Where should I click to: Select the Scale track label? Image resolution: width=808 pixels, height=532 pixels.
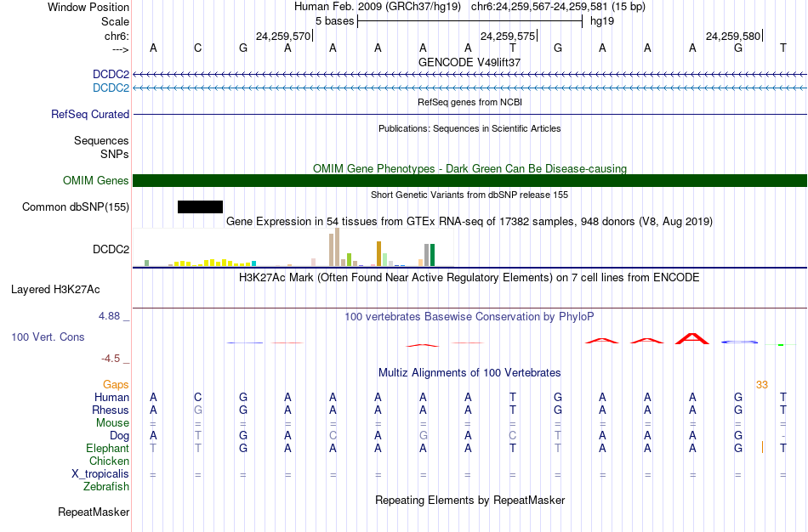115,21
